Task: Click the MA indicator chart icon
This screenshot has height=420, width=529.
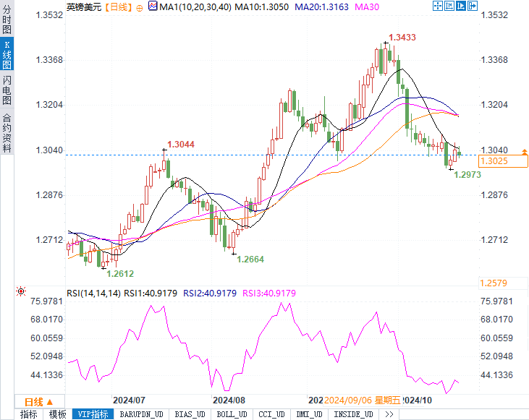Action: pyautogui.click(x=153, y=6)
